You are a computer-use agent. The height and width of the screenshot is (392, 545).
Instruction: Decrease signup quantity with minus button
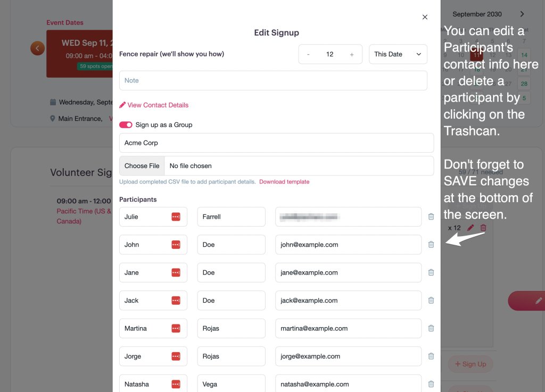coord(308,54)
